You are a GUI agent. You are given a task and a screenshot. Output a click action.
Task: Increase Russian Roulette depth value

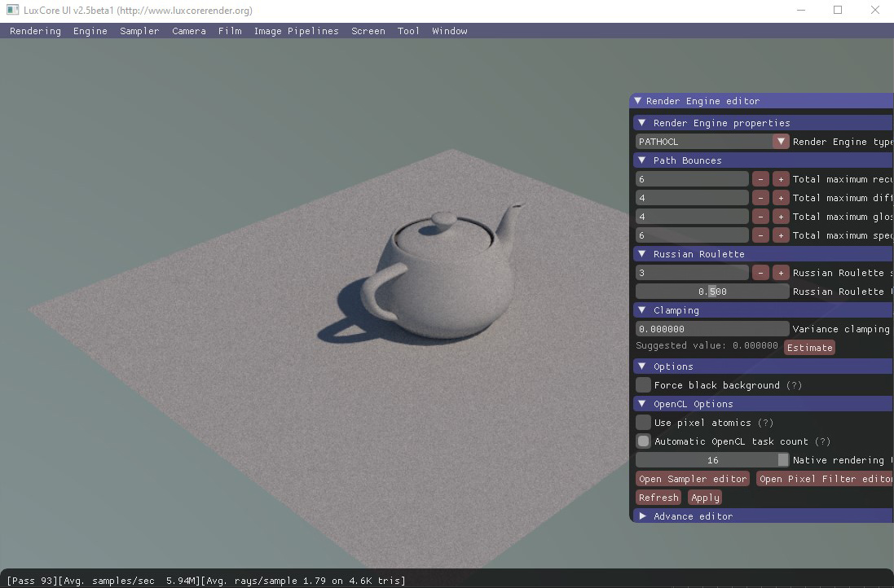780,273
